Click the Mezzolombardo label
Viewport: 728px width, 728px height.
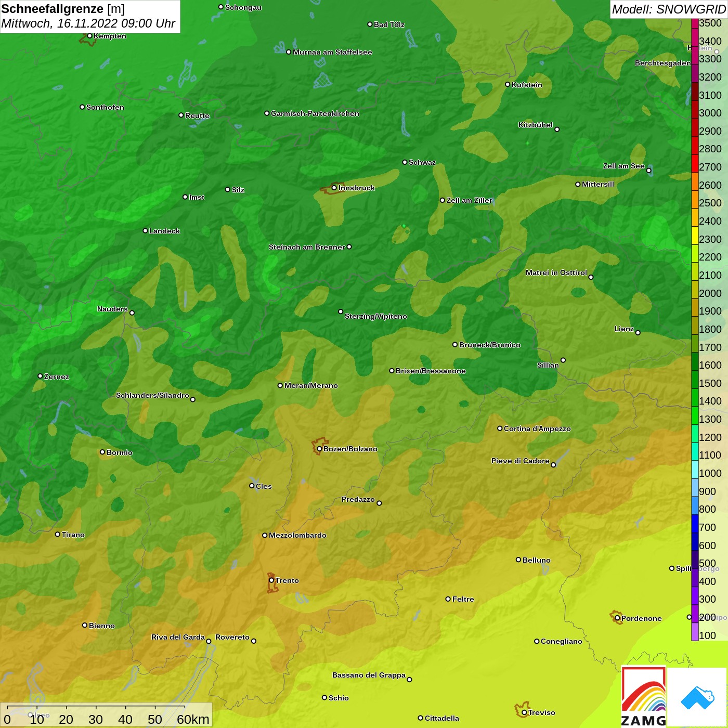297,535
